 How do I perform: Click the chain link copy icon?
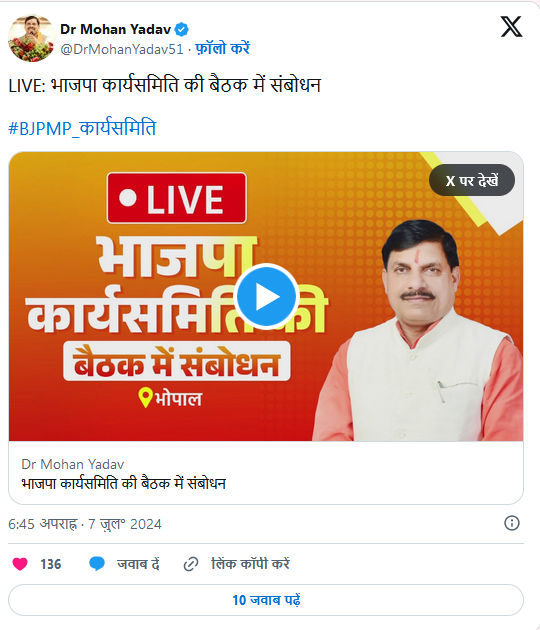point(191,564)
